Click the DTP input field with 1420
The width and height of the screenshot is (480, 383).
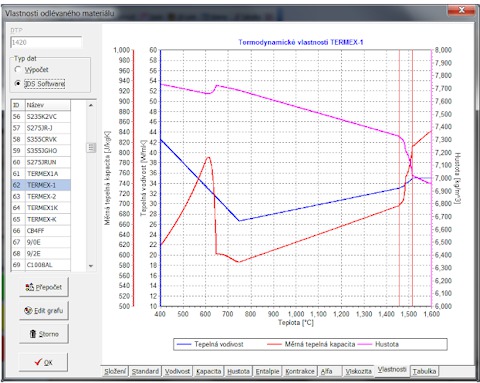(x=46, y=42)
